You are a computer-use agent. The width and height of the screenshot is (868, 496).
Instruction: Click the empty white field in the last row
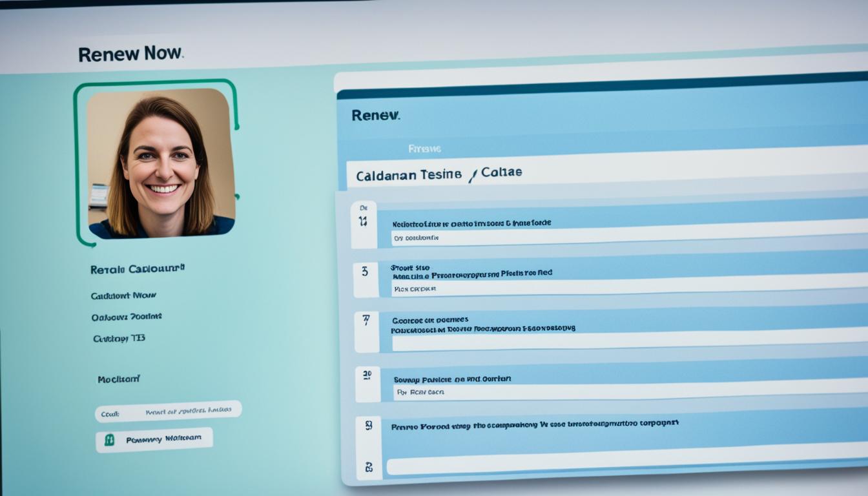pyautogui.click(x=626, y=466)
